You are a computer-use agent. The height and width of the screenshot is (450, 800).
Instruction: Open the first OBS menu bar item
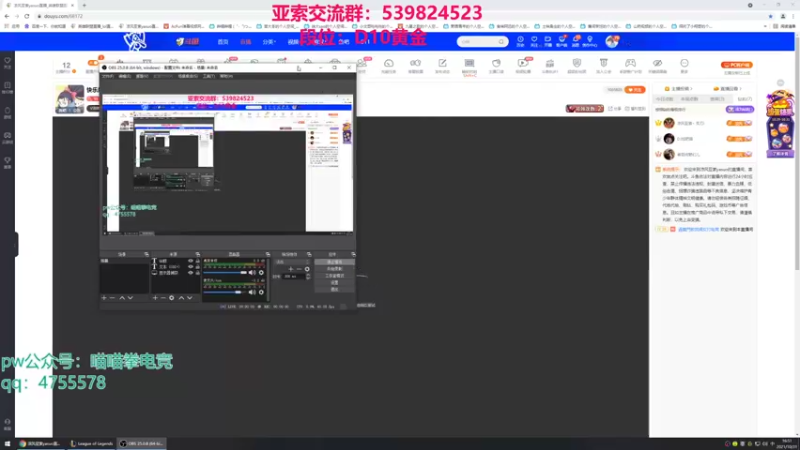pos(108,76)
